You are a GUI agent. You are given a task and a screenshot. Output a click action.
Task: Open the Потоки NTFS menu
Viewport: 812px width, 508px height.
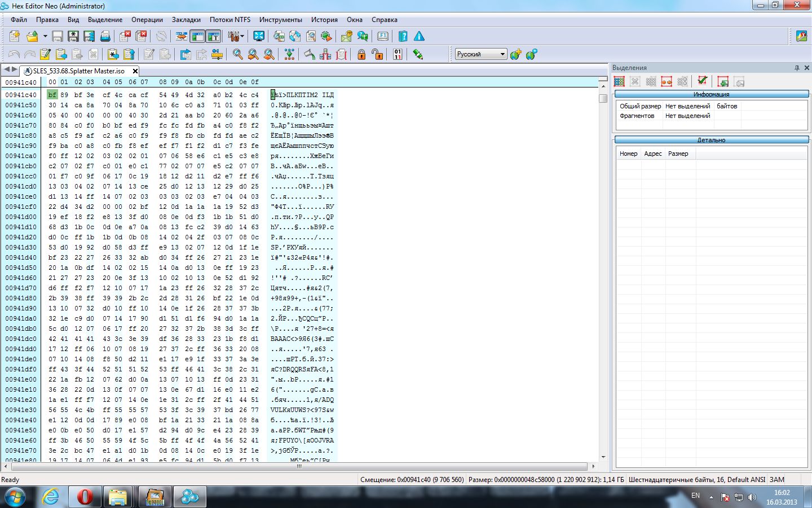(230, 20)
